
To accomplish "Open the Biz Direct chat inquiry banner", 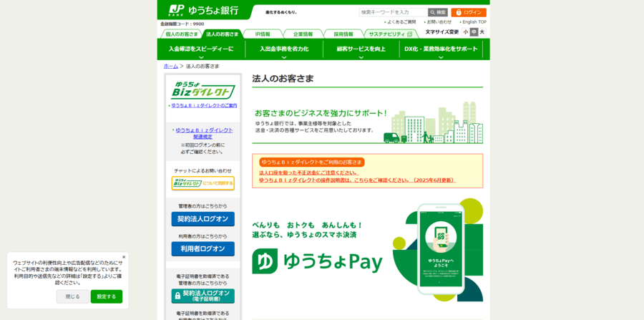I will (x=203, y=183).
